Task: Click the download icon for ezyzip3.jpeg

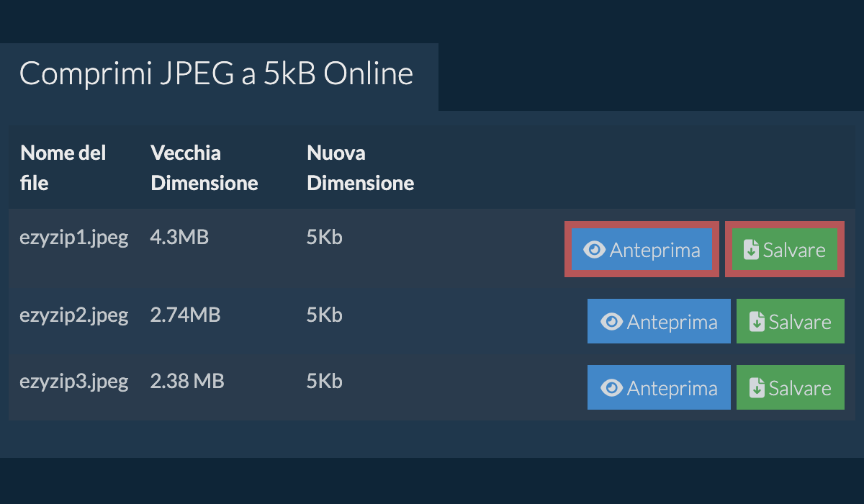Action: click(757, 388)
